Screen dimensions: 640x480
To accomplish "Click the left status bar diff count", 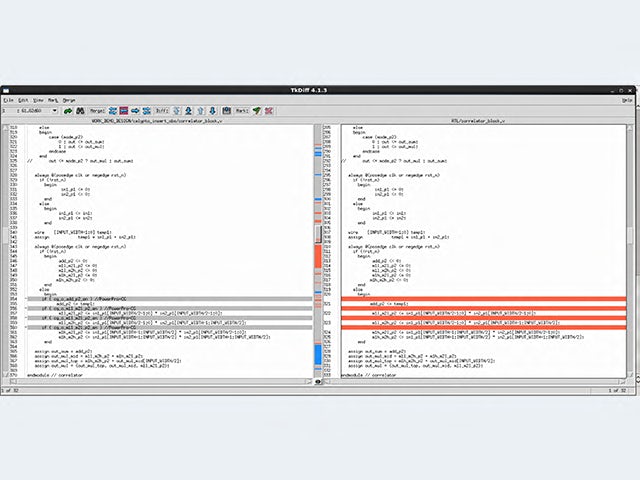I will click(10, 391).
